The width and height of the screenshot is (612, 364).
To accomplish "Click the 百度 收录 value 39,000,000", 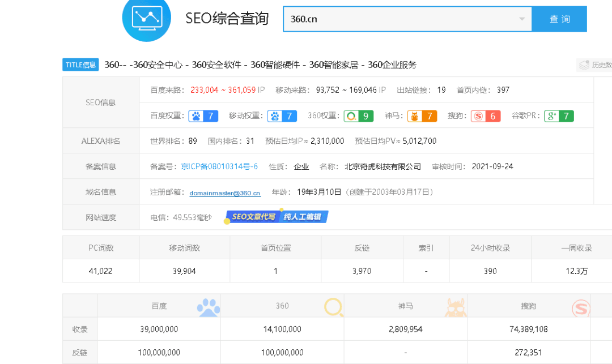I will (159, 329).
